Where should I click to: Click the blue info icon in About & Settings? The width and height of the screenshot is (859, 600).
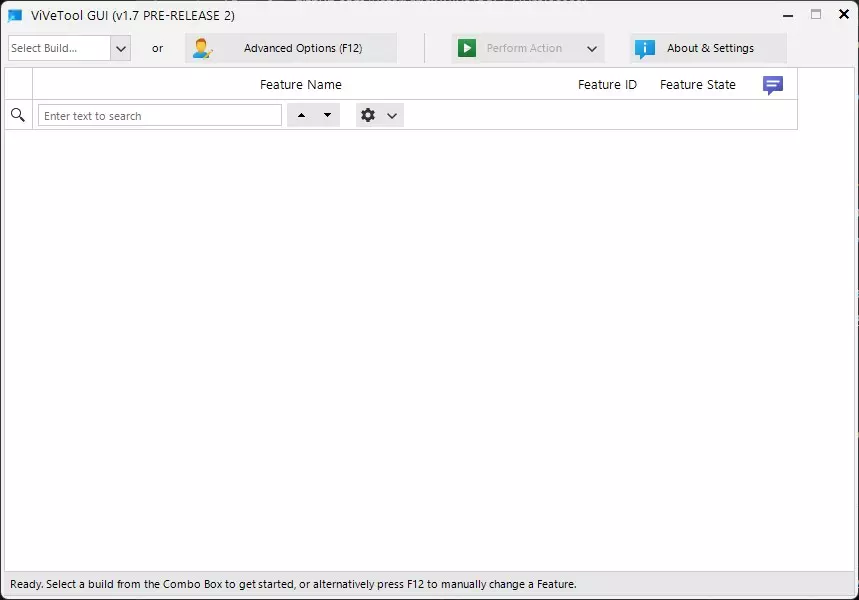pos(644,49)
